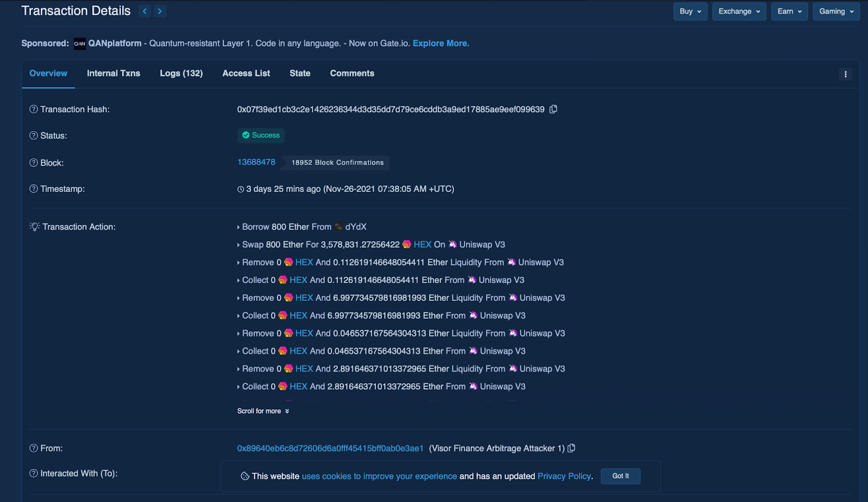The image size is (868, 502).
Task: Click Uniswap icon in Collect 6.9977 row
Action: (473, 316)
